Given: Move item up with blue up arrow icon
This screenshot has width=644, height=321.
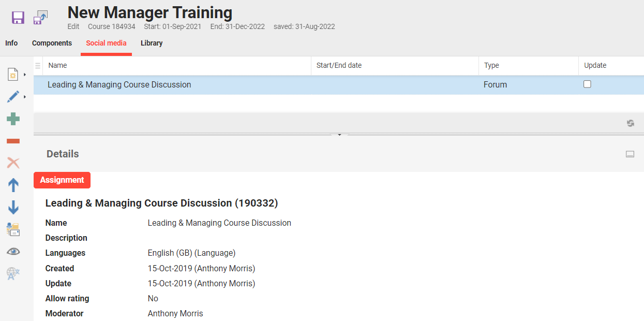Looking at the screenshot, I should click(x=13, y=185).
